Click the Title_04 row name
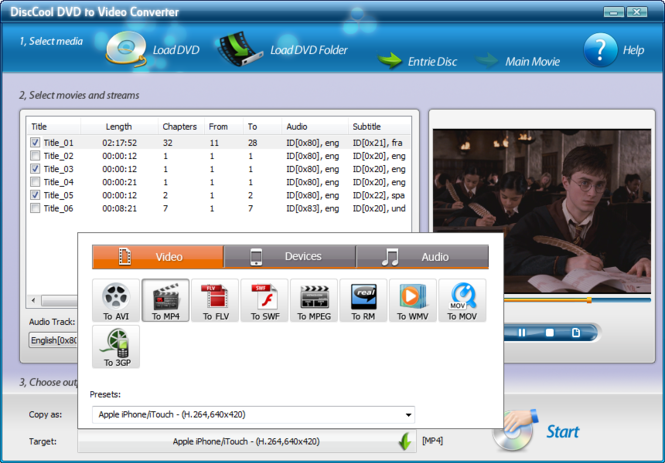This screenshot has width=665, height=463. coord(59,182)
